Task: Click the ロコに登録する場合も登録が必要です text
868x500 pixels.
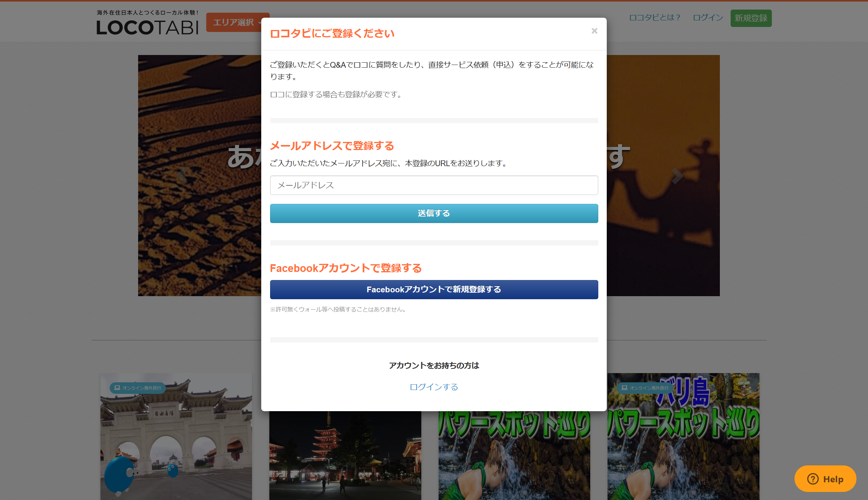Action: [x=337, y=95]
